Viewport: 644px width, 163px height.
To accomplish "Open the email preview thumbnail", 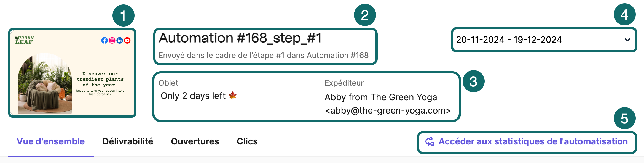I will pyautogui.click(x=72, y=73).
